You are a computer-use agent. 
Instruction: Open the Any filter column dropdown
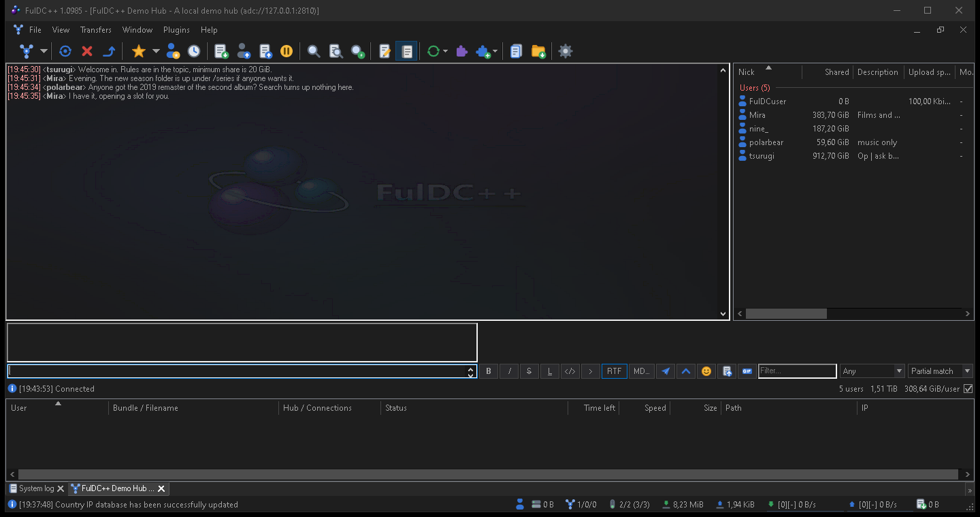(872, 371)
